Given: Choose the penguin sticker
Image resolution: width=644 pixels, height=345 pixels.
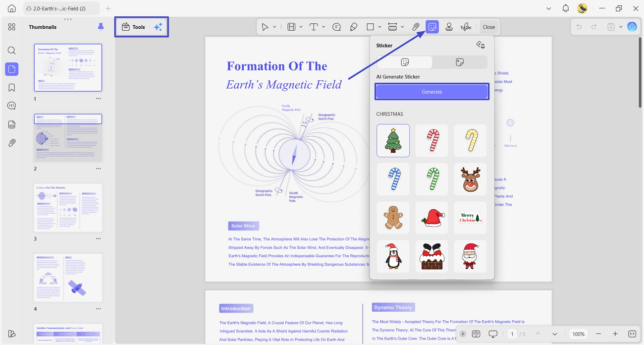Looking at the screenshot, I should click(x=393, y=257).
